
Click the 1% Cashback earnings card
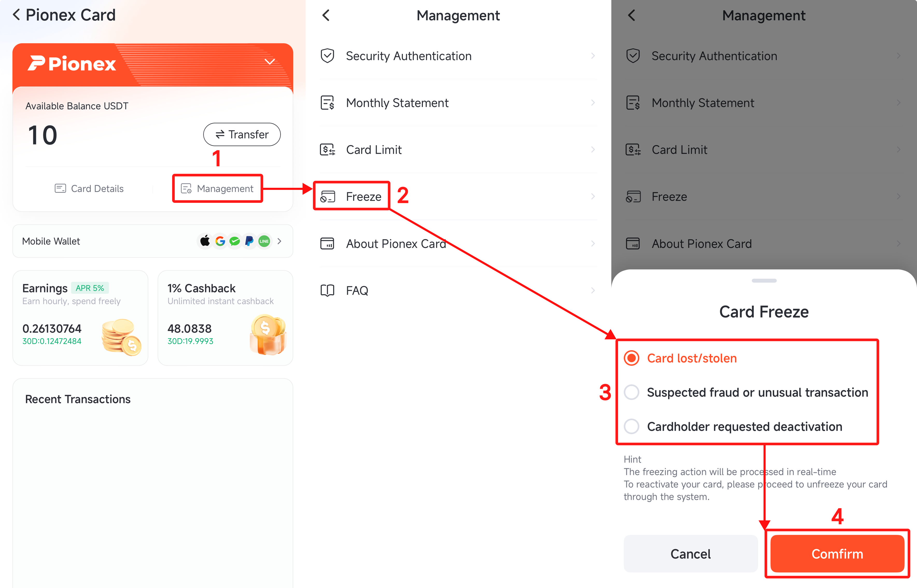pos(225,318)
